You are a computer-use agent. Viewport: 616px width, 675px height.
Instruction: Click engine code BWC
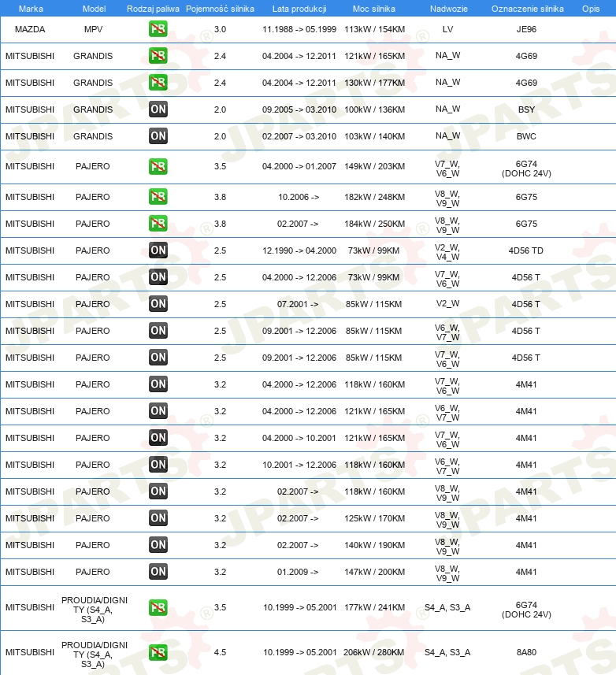coord(526,136)
